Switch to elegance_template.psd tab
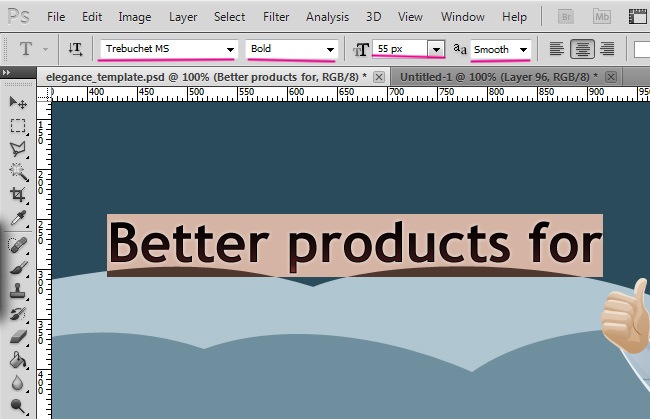This screenshot has height=419, width=650. click(x=206, y=77)
